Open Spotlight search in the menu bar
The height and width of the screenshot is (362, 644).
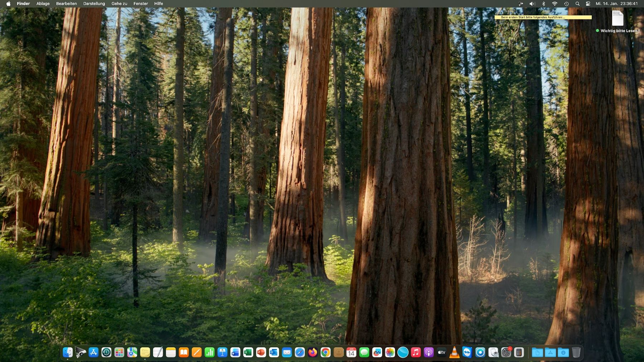point(577,4)
